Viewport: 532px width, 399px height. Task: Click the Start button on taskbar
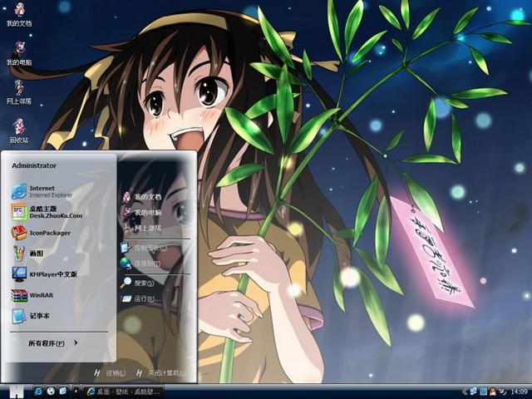(17, 392)
